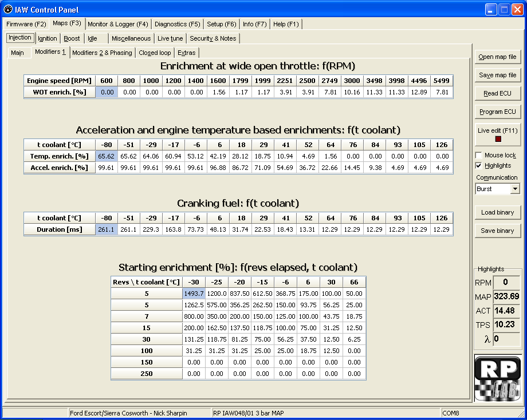The height and width of the screenshot is (420, 527).
Task: Open the Modifiers 2 & Phasing tab
Action: coord(102,53)
